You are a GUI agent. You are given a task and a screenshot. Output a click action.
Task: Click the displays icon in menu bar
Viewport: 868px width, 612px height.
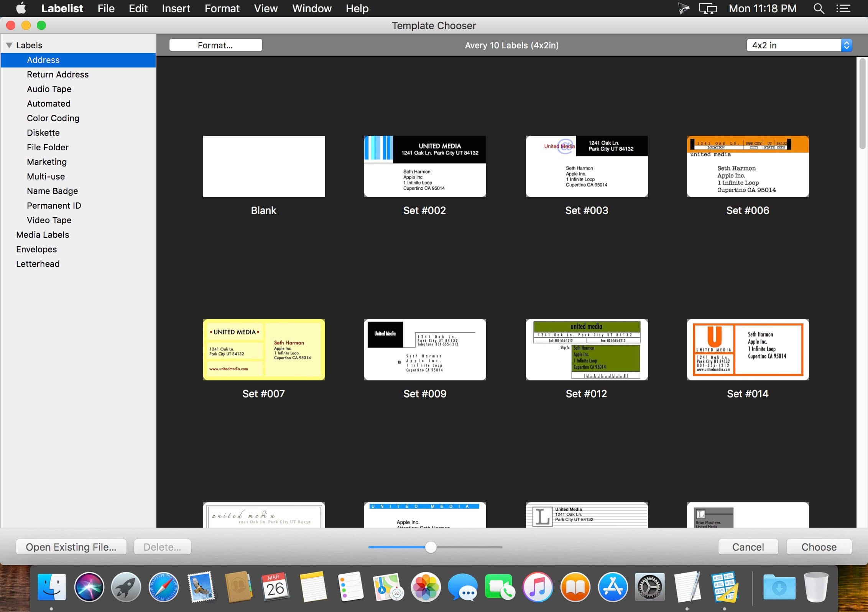coord(708,8)
